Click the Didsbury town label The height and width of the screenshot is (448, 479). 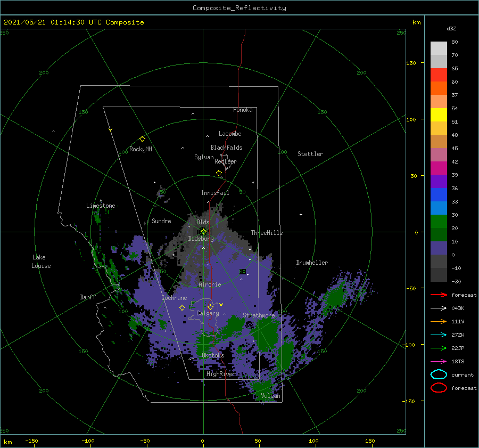point(201,239)
